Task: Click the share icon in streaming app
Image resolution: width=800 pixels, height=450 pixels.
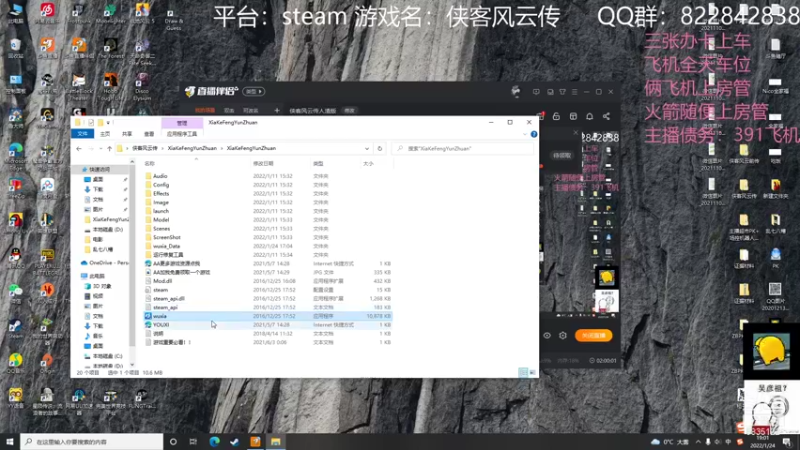Action: 606,116
